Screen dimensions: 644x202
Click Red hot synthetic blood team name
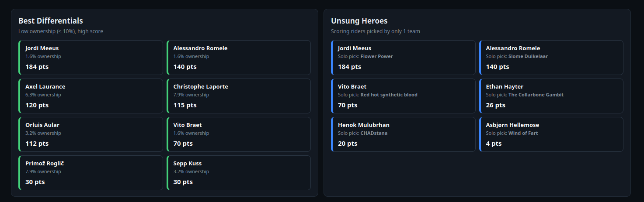pyautogui.click(x=389, y=95)
